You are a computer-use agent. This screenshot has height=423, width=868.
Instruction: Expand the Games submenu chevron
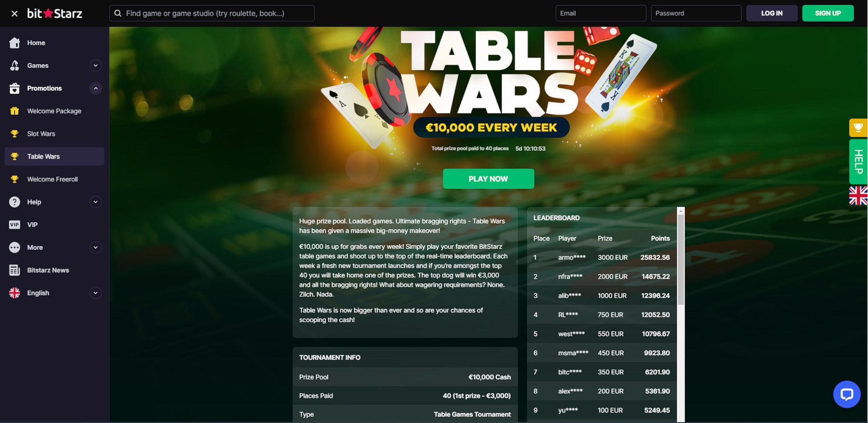[x=96, y=65]
